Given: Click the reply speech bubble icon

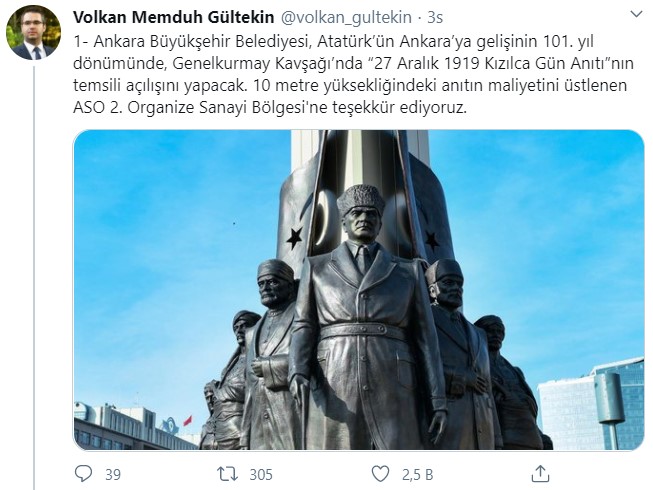Looking at the screenshot, I should click(x=83, y=474).
